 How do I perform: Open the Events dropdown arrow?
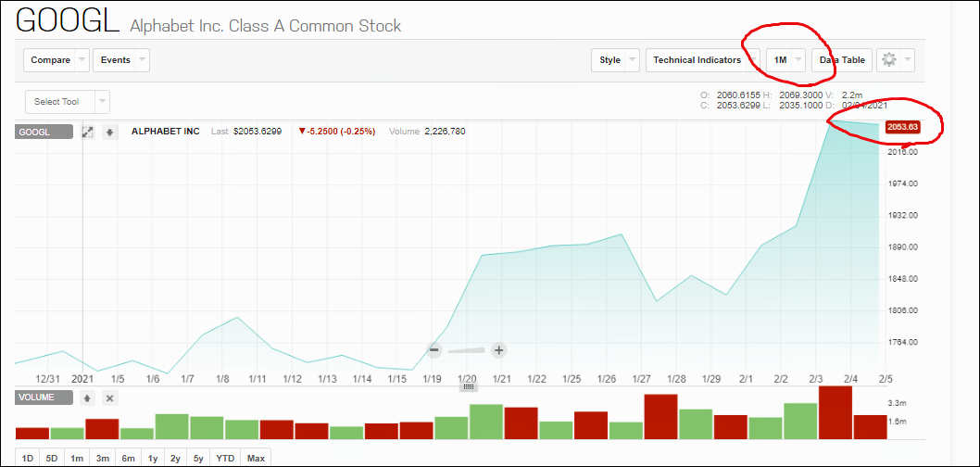[x=143, y=60]
